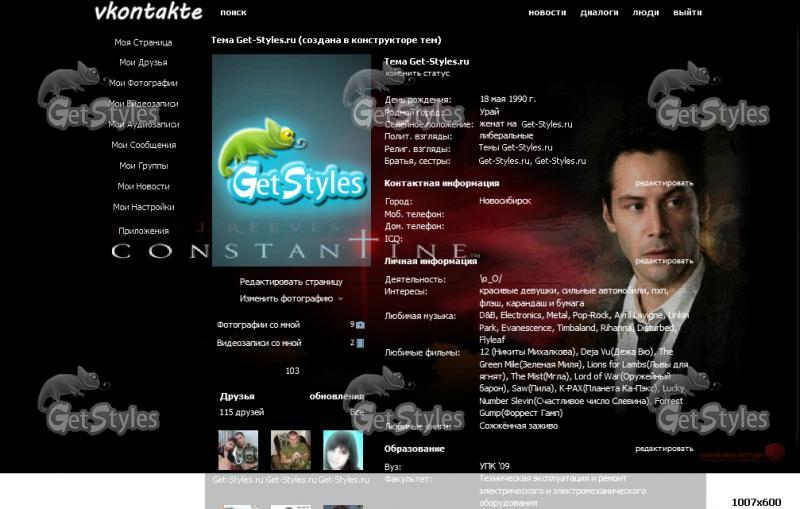800x509 pixels.
Task: Open Фотографии со мной
Action: pyautogui.click(x=258, y=324)
